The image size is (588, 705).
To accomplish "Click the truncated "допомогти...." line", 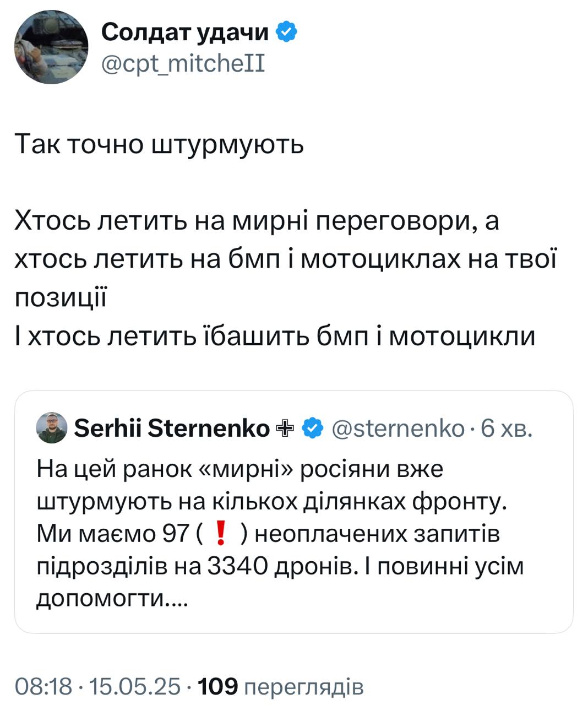I will click(x=112, y=598).
